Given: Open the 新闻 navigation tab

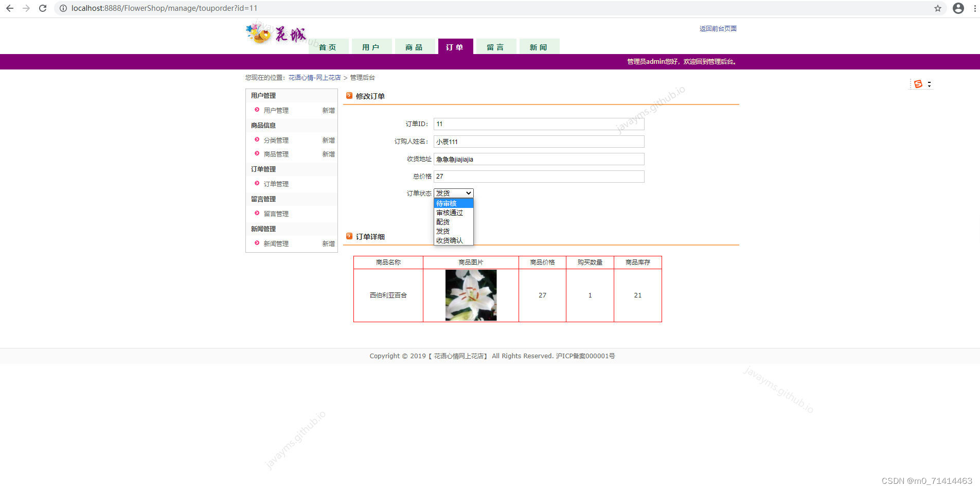Looking at the screenshot, I should 539,47.
